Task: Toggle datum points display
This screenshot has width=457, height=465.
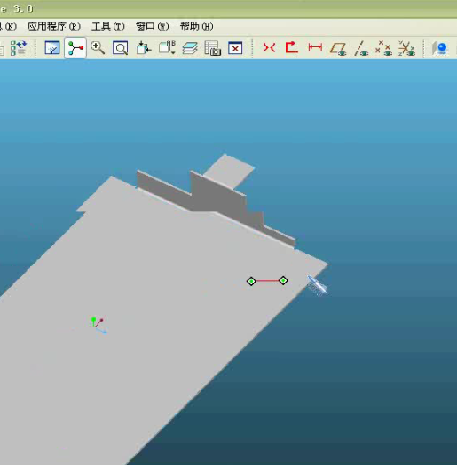Action: (383, 48)
